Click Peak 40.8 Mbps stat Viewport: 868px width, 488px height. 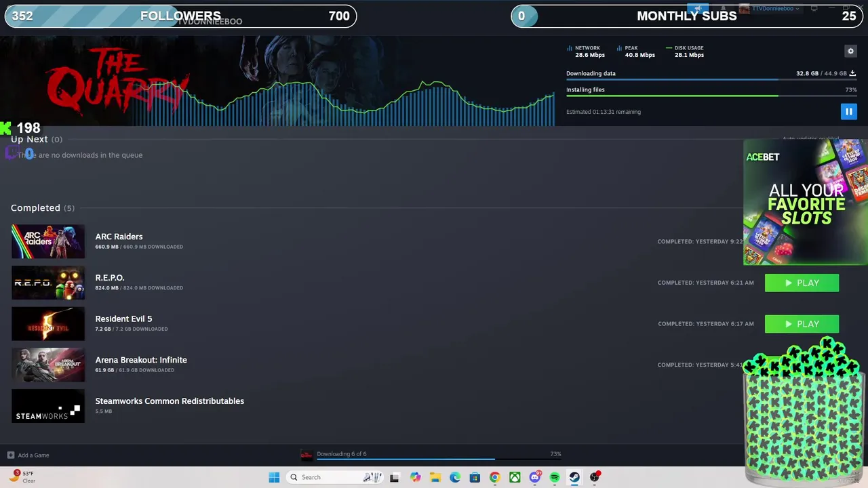(635, 52)
